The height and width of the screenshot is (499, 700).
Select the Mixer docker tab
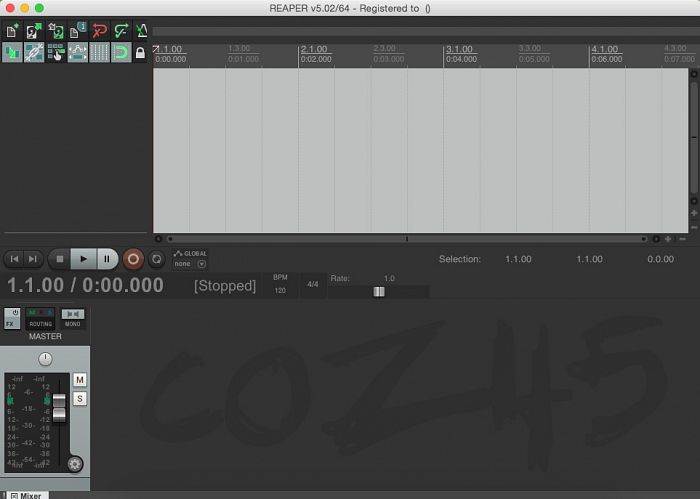[26, 495]
